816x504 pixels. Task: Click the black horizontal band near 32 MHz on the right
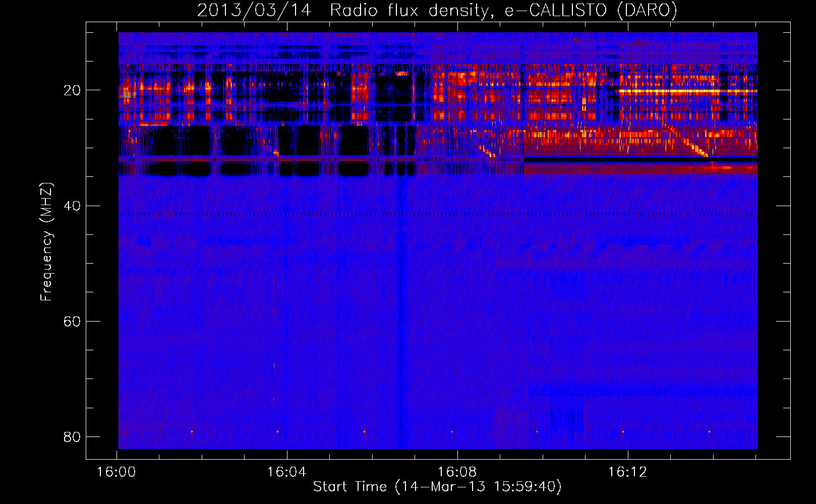tap(640, 159)
